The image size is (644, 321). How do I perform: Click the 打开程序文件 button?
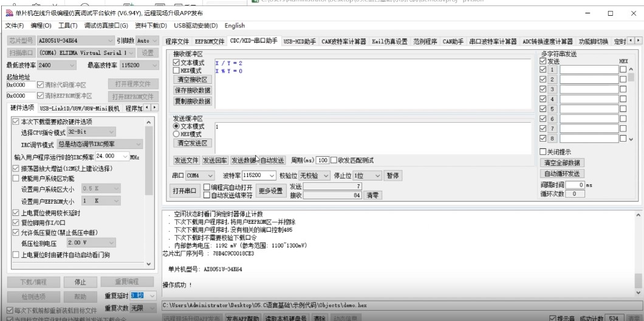pyautogui.click(x=133, y=85)
